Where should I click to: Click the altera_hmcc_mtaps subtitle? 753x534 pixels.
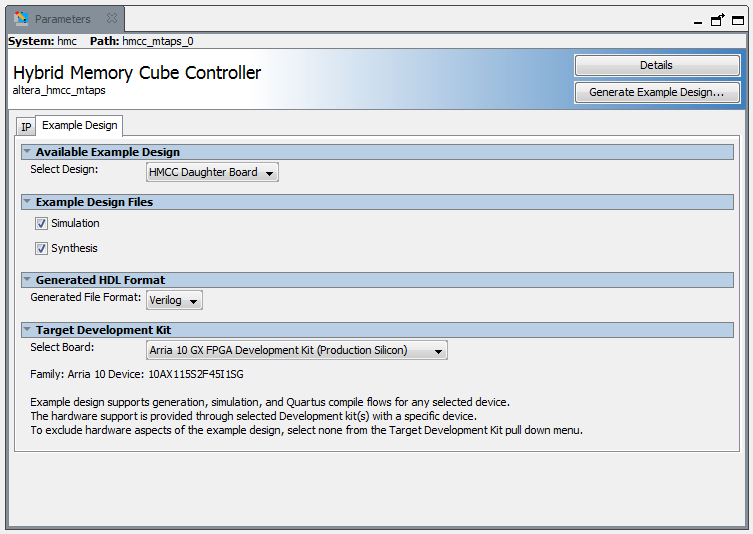[59, 90]
